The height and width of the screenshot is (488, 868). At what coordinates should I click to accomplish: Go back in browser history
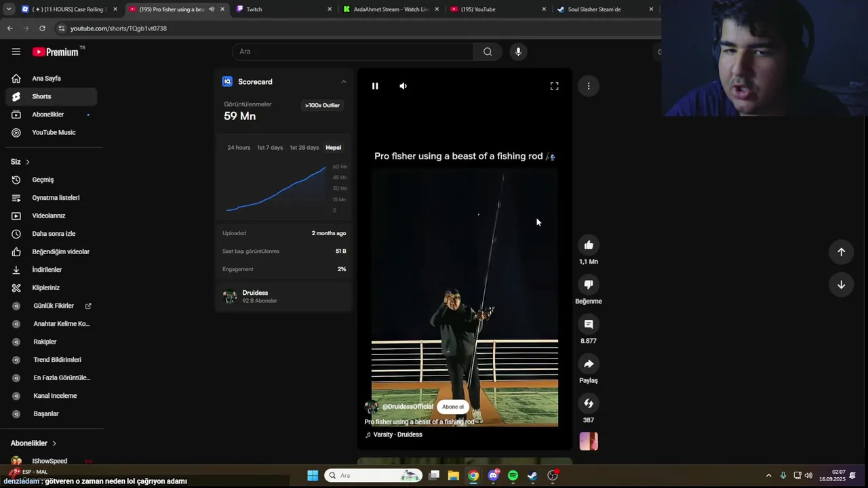tap(9, 28)
